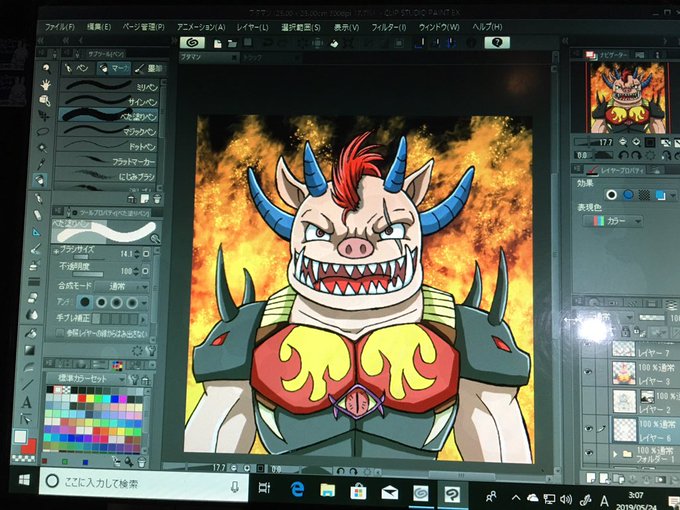Screen dimensions: 680x510
Task: Toggle visibility of フォルダー 1
Action: [588, 452]
